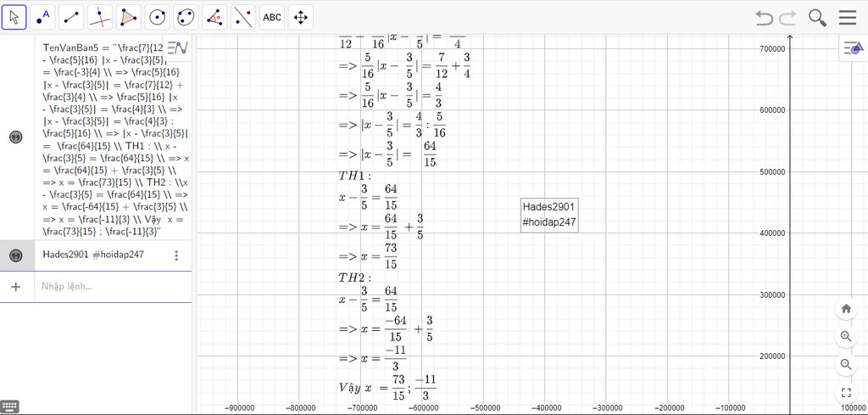
Task: Select the Line through two points tool
Action: coord(71,18)
